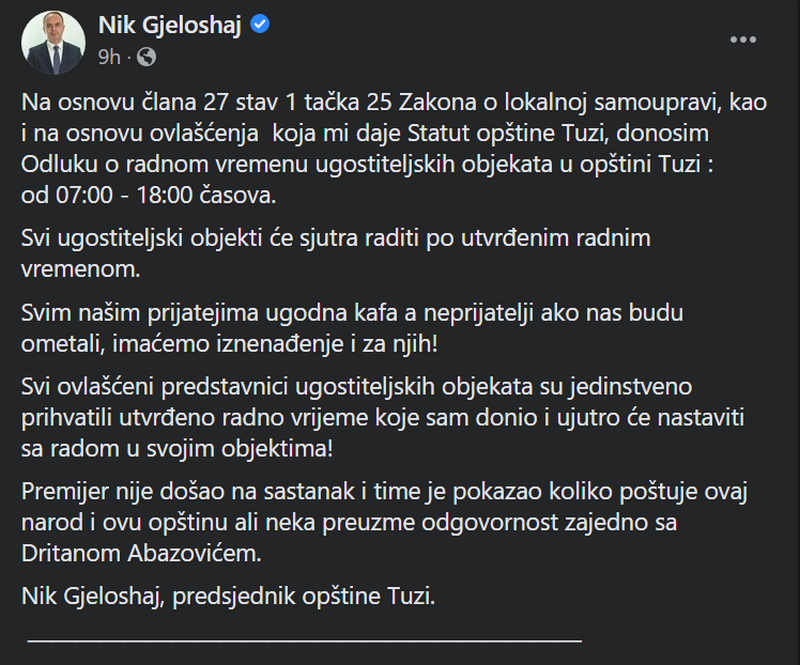Click the name "Dritanom Abazovićem" in the post

tap(141, 553)
